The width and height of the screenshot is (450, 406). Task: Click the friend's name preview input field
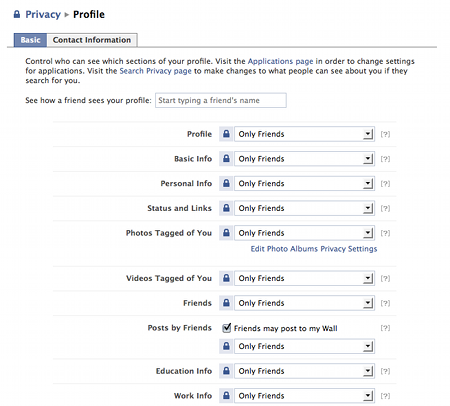click(221, 100)
